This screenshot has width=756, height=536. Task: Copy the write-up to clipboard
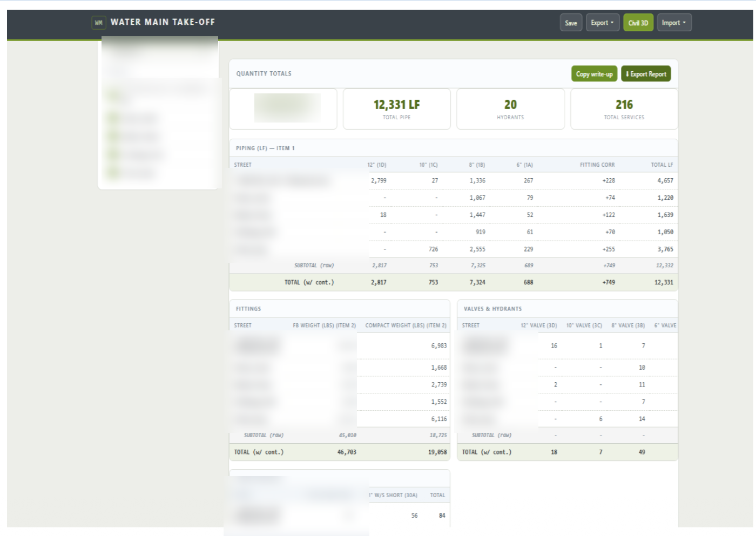[594, 74]
